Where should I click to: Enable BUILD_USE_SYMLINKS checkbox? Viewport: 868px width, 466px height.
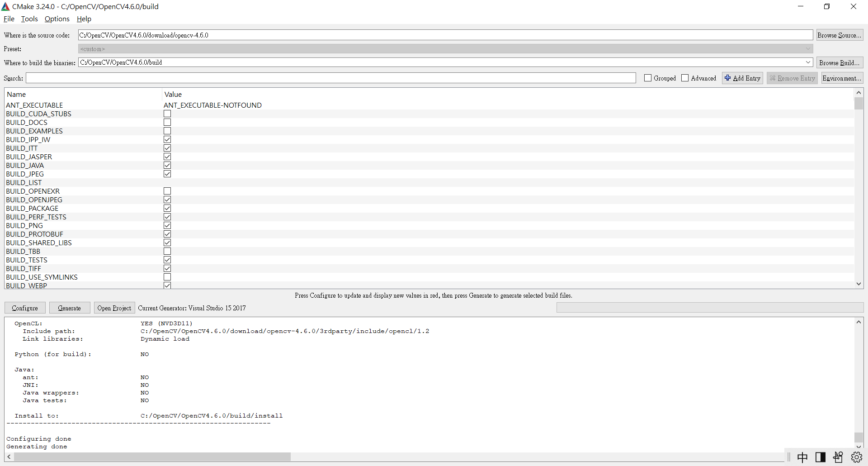click(x=167, y=277)
